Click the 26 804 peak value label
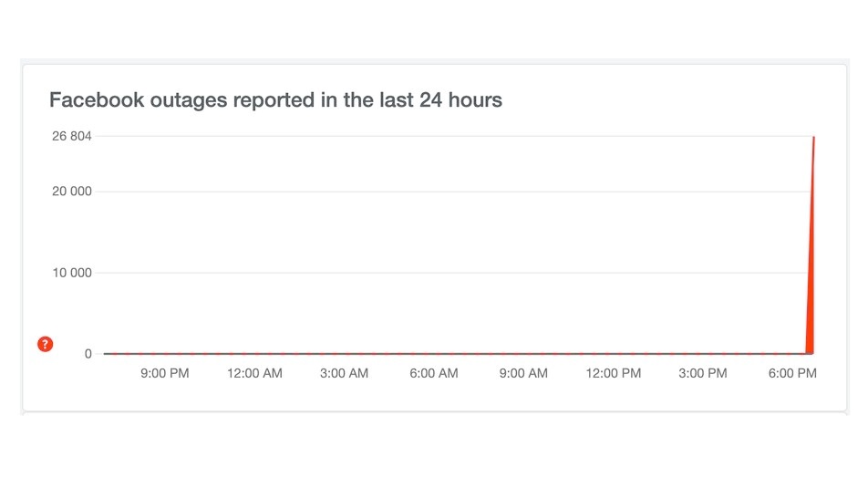The image size is (868, 488). 71,136
